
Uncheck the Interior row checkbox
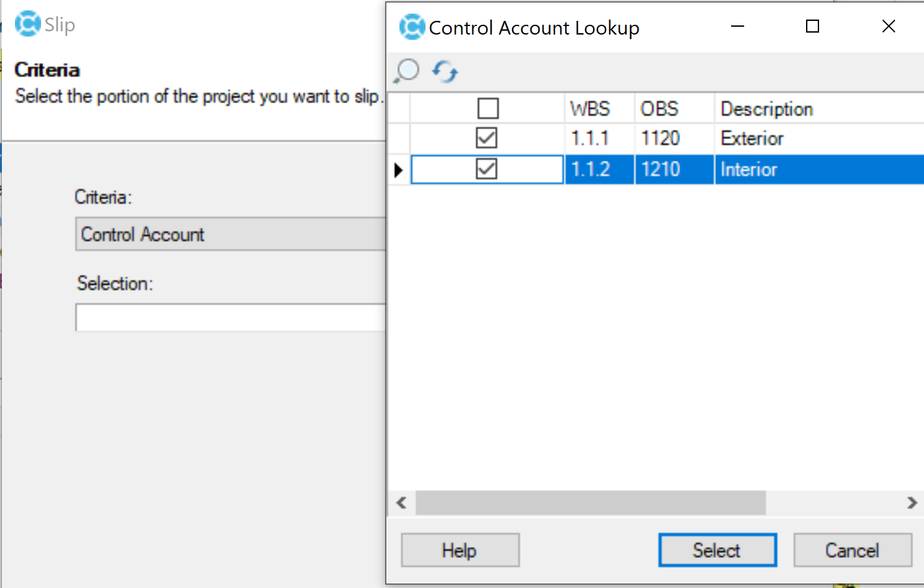pyautogui.click(x=487, y=169)
